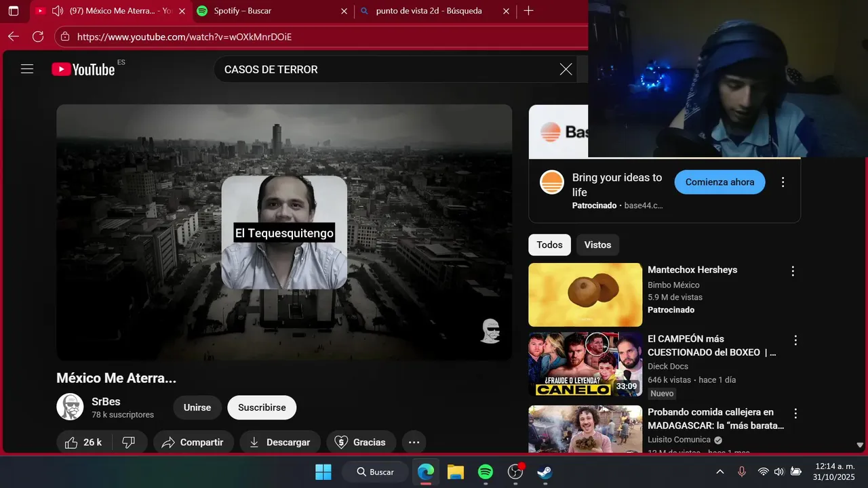The height and width of the screenshot is (488, 868).
Task: Click the Unirse button
Action: coord(197,407)
